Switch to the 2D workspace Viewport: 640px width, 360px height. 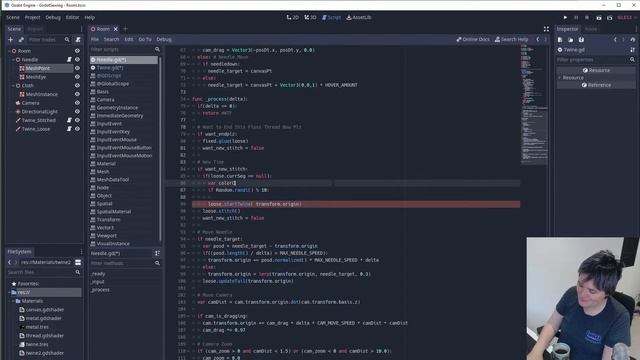pos(293,18)
